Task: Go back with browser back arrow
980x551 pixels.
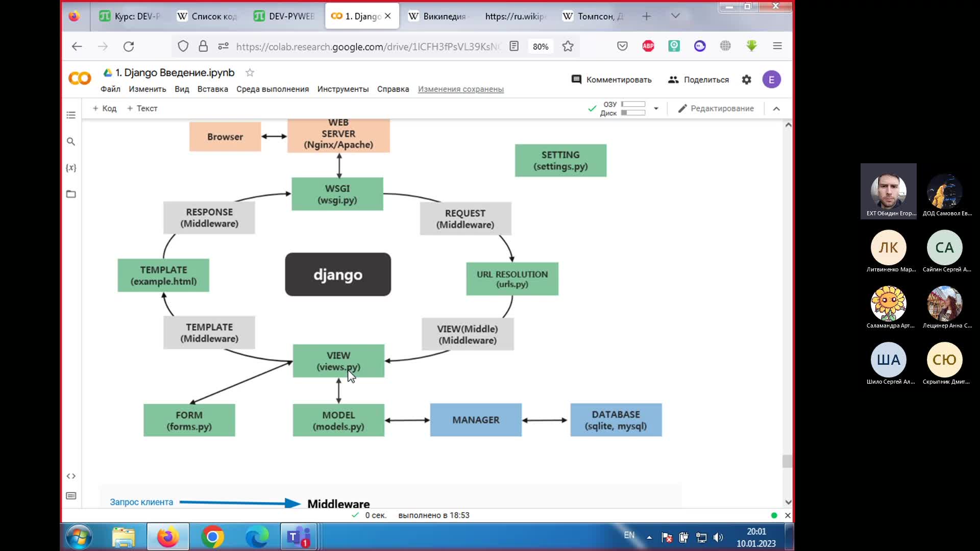Action: [x=77, y=46]
